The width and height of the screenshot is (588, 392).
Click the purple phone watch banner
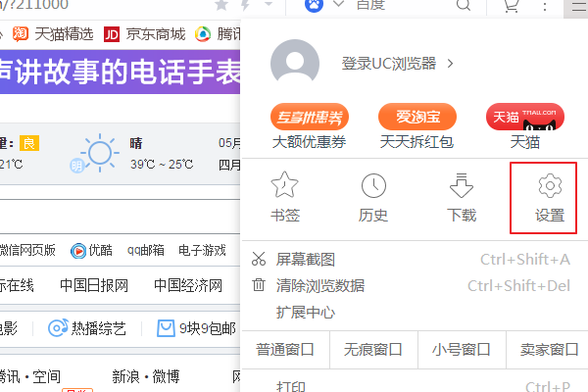[120, 72]
